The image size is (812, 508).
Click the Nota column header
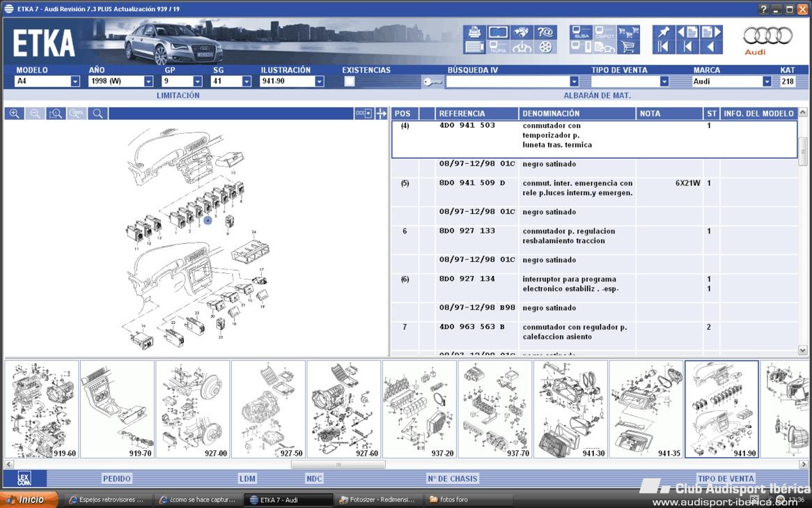670,114
